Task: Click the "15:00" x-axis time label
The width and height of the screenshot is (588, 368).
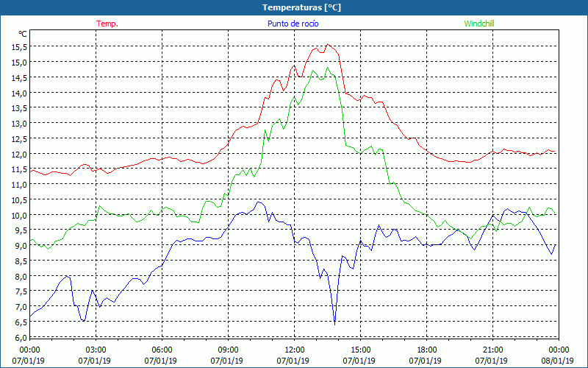Action: (360, 350)
